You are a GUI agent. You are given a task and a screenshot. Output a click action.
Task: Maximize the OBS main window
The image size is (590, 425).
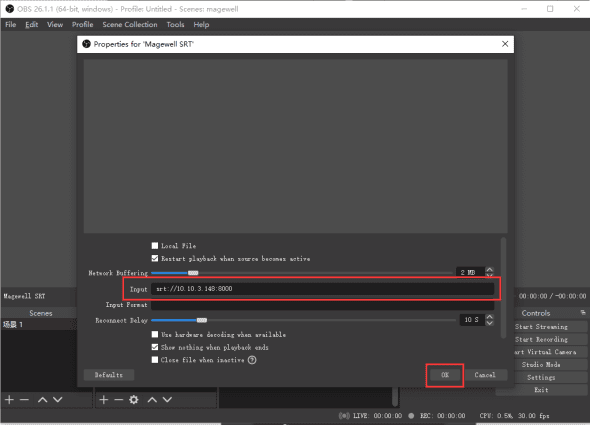tap(550, 9)
